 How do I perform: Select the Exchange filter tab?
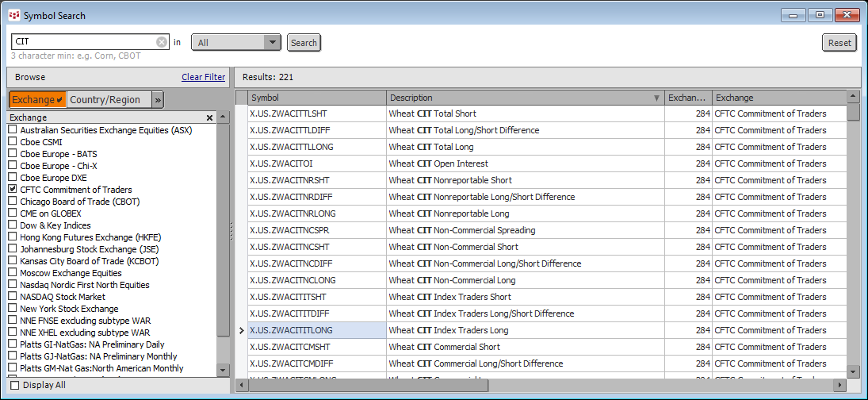pyautogui.click(x=37, y=99)
